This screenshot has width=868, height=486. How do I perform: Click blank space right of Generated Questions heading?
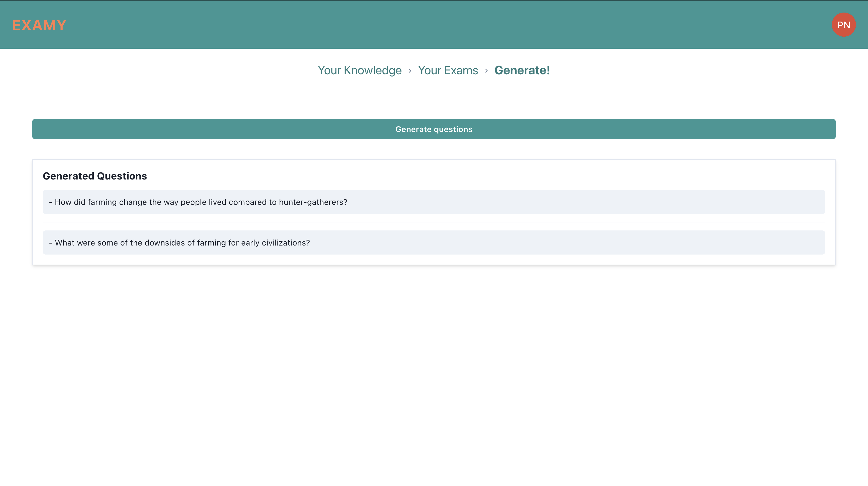472,176
